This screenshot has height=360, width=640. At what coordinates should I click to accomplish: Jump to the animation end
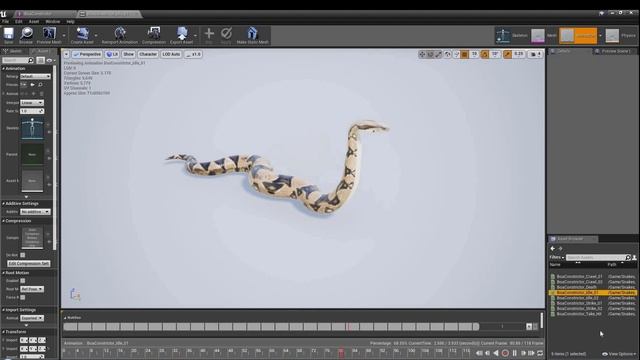pos(531,353)
